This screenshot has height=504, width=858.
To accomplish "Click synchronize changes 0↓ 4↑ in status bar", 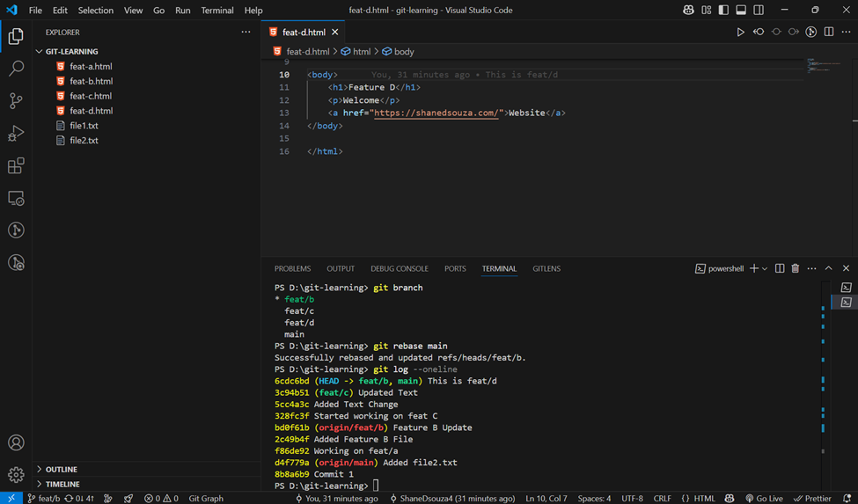I will tap(79, 498).
